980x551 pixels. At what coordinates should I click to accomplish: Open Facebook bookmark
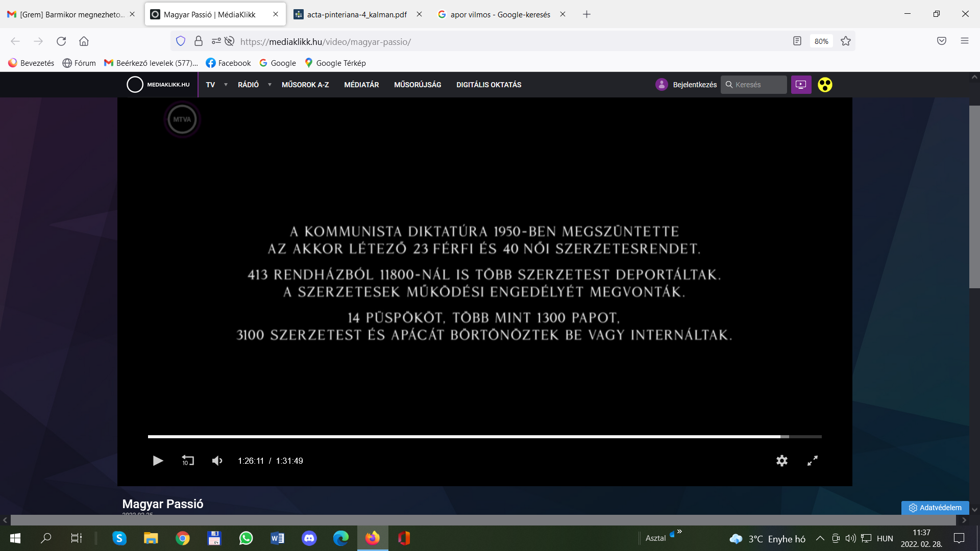pyautogui.click(x=228, y=63)
